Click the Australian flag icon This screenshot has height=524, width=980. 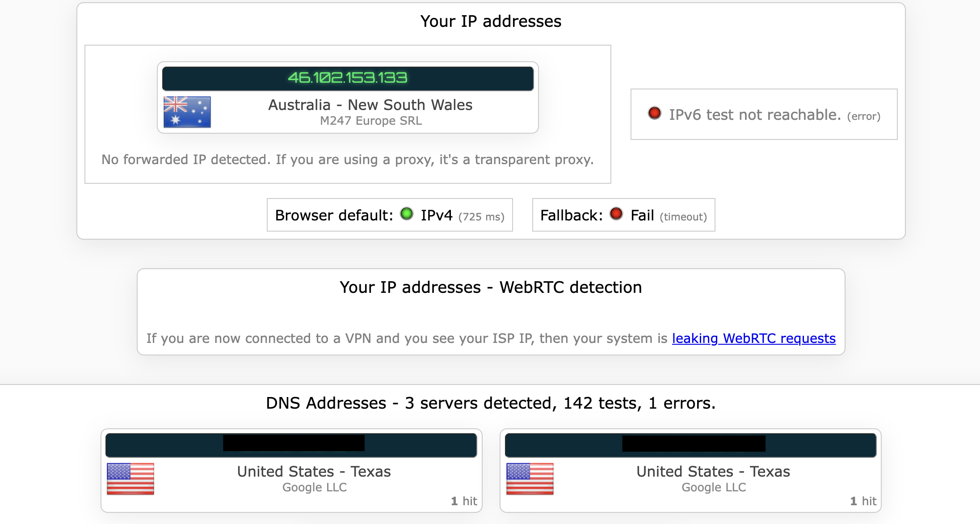coord(187,112)
